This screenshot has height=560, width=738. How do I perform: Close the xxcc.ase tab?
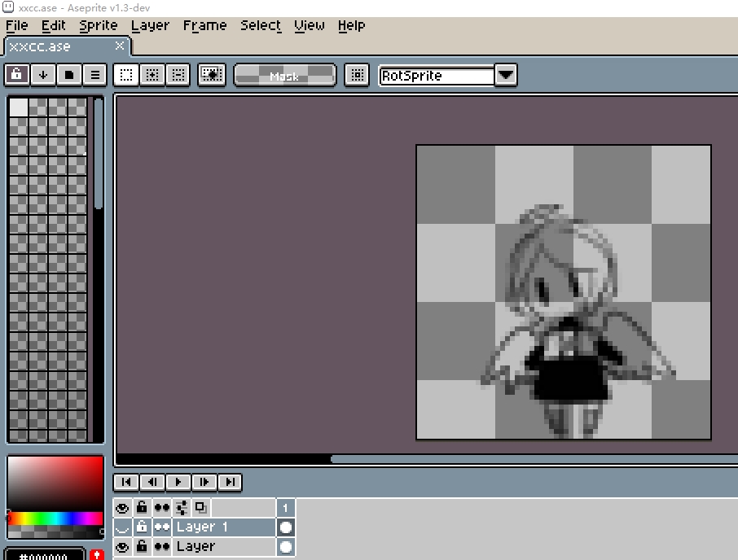coord(120,46)
